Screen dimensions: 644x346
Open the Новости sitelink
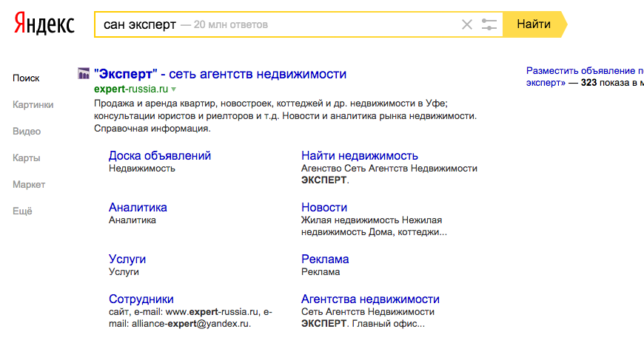pos(324,207)
